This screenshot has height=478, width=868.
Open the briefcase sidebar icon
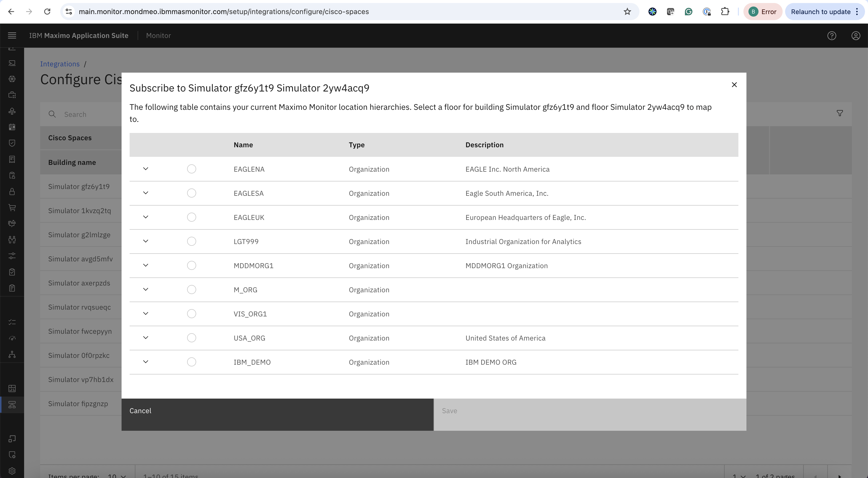tap(12, 95)
